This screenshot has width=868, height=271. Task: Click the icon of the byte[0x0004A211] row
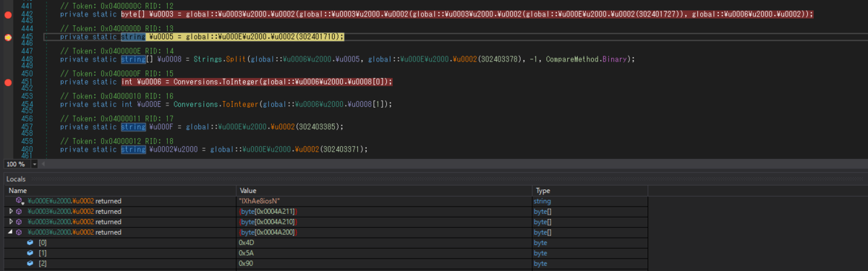tap(20, 211)
